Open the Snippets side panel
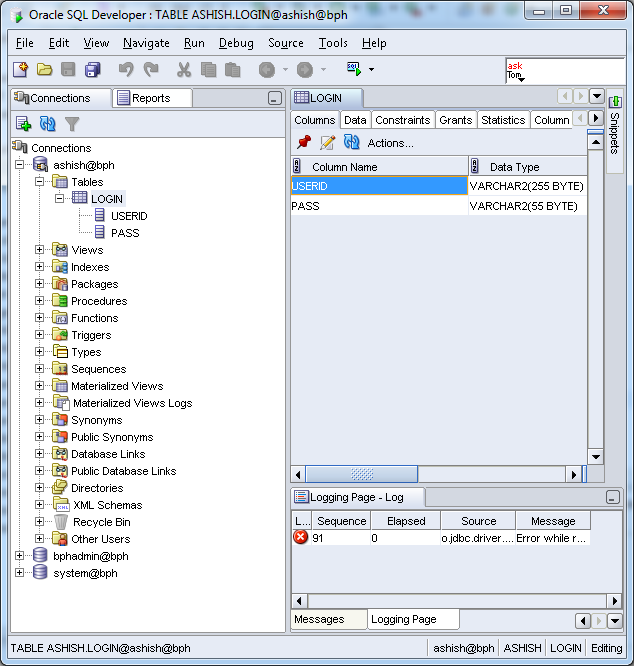This screenshot has height=666, width=634. pos(614,130)
